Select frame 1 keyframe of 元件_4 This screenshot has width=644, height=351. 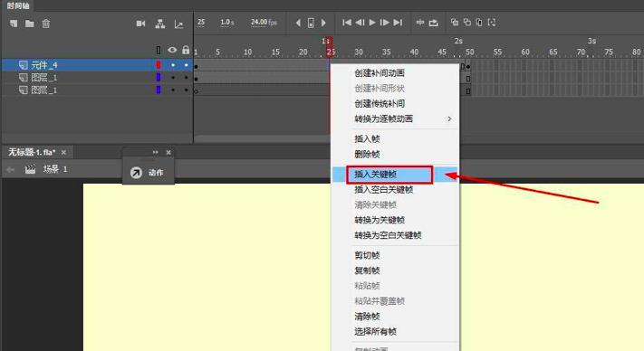click(x=196, y=66)
